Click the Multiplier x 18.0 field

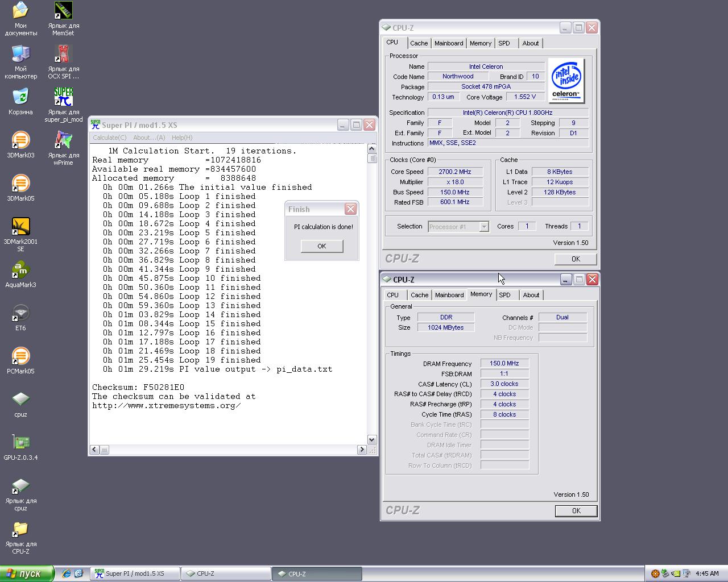(x=455, y=182)
